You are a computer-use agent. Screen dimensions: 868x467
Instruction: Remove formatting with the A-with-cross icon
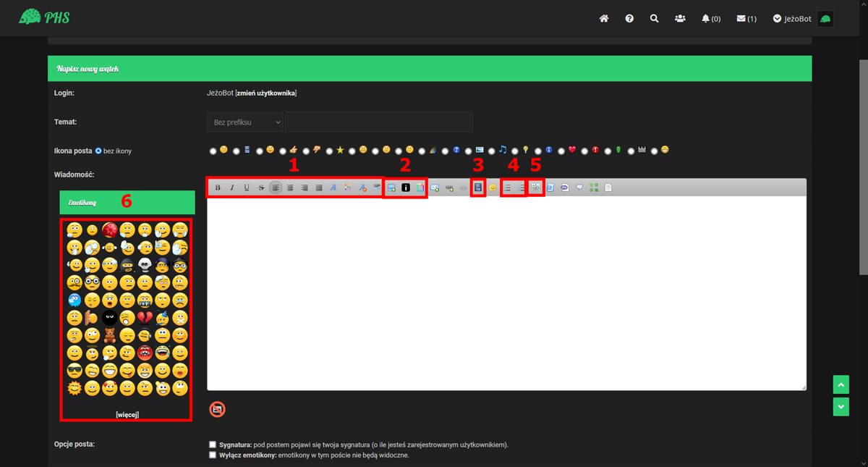[362, 188]
